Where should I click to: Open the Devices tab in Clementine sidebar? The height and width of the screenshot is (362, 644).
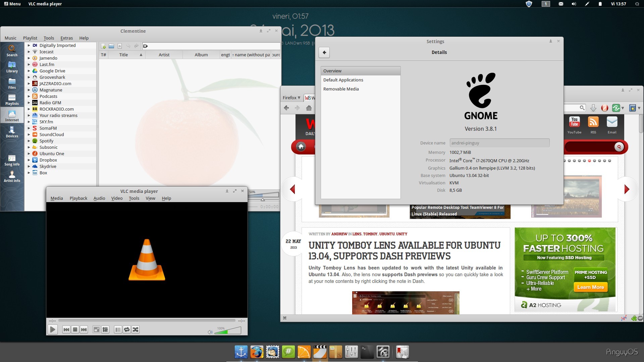click(12, 132)
